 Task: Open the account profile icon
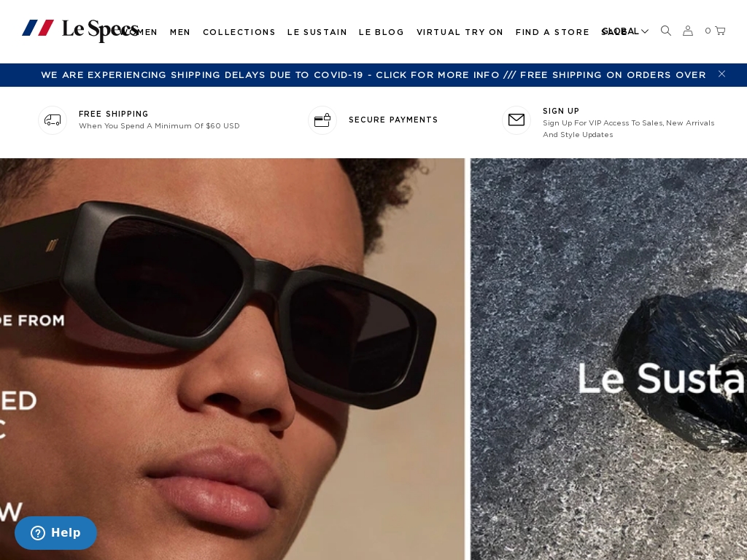point(687,31)
